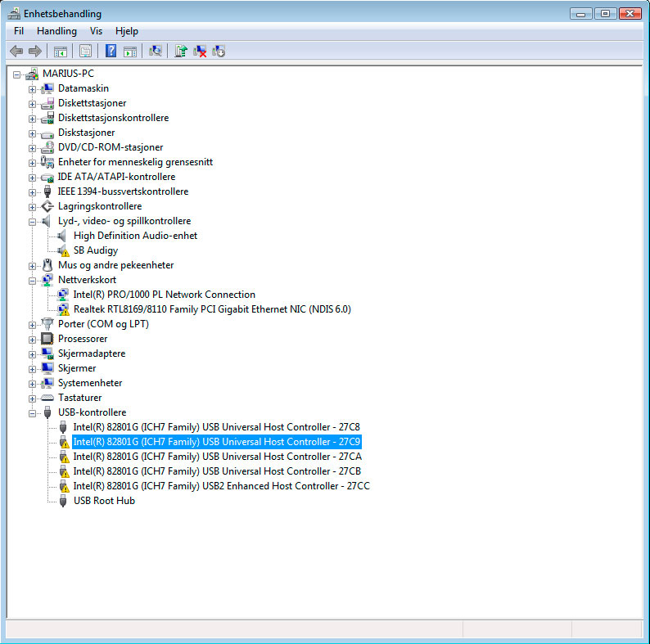Click the Back arrow toolbar icon

[16, 52]
